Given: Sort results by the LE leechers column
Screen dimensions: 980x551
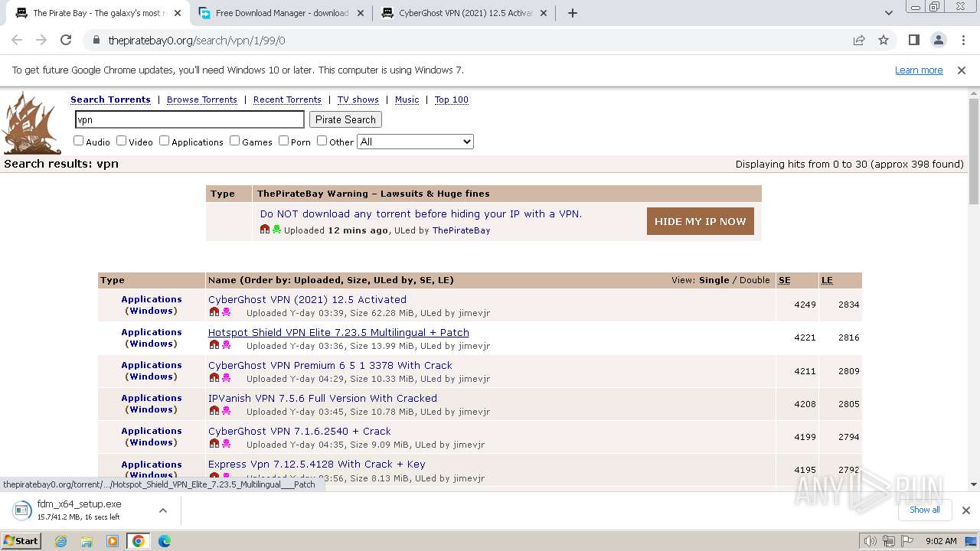Looking at the screenshot, I should [x=827, y=280].
